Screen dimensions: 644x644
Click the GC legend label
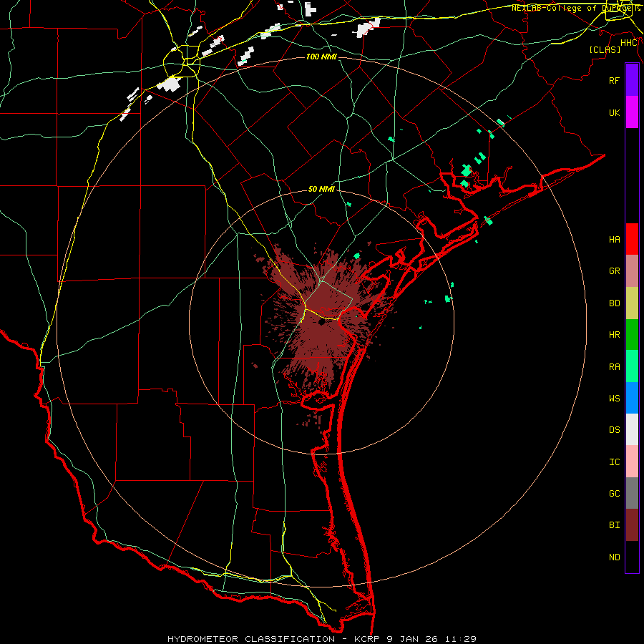click(x=615, y=494)
